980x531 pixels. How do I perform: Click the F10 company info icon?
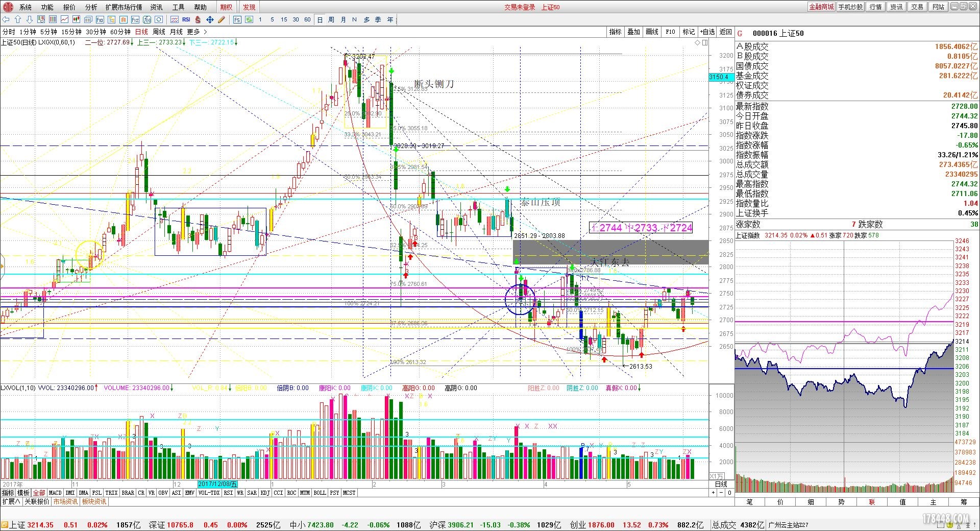click(x=100, y=19)
